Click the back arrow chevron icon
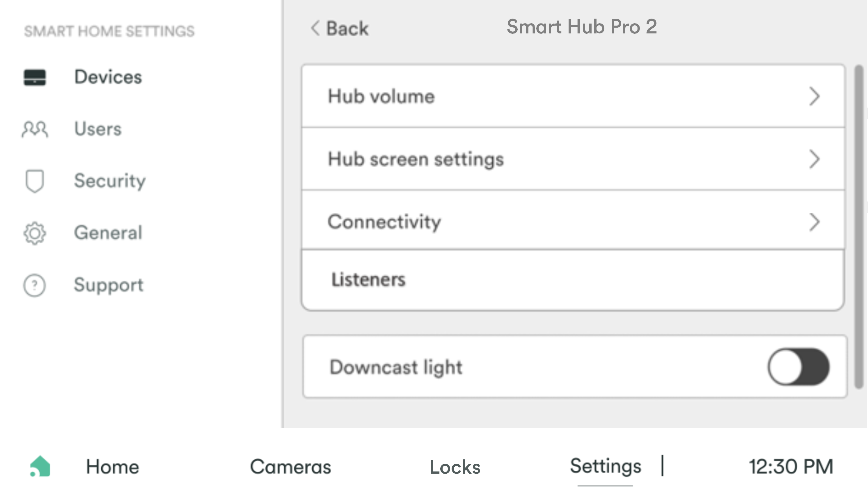Screen dimensions: 868x503 315,28
